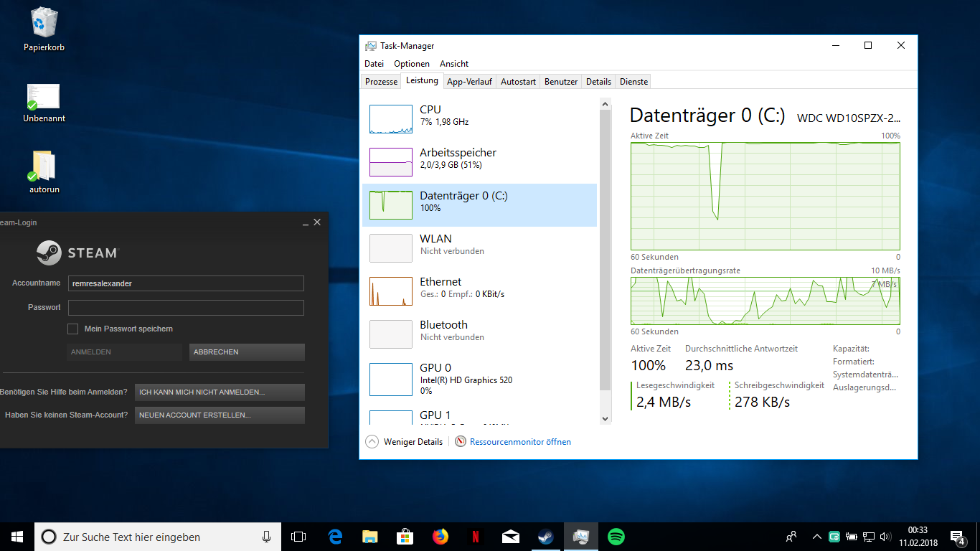Open Microsoft Store from taskbar
980x551 pixels.
point(405,537)
